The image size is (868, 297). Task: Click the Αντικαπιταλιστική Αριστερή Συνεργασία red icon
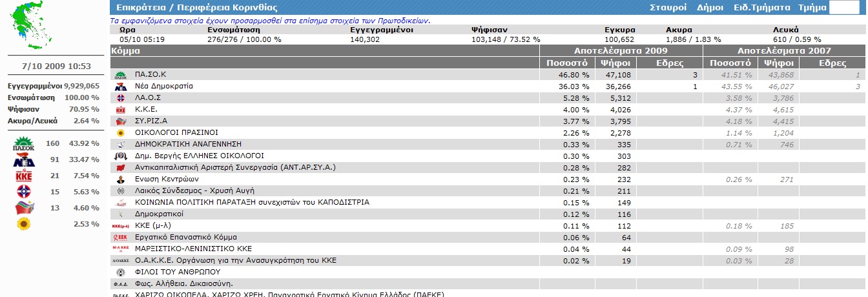pos(120,168)
